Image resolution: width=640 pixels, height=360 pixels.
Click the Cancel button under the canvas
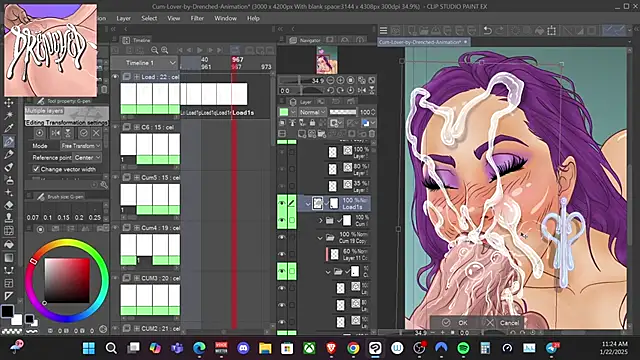pyautogui.click(x=502, y=323)
